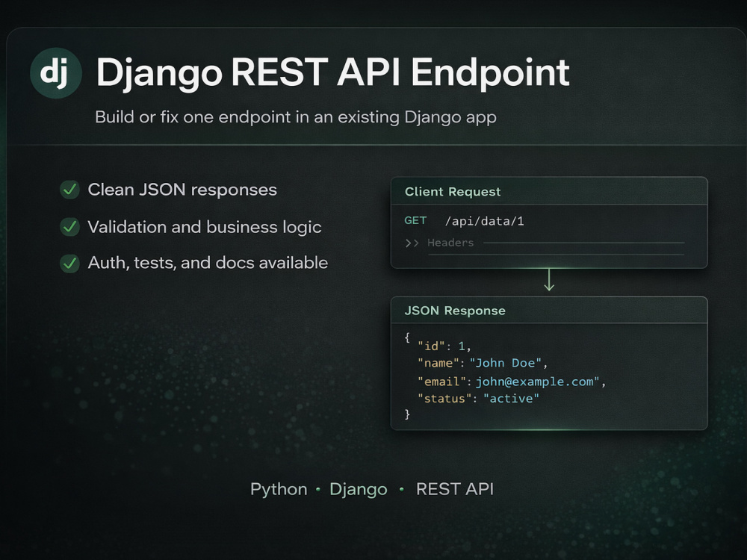Click the "active" status value
This screenshot has height=560, width=747.
[x=511, y=399]
